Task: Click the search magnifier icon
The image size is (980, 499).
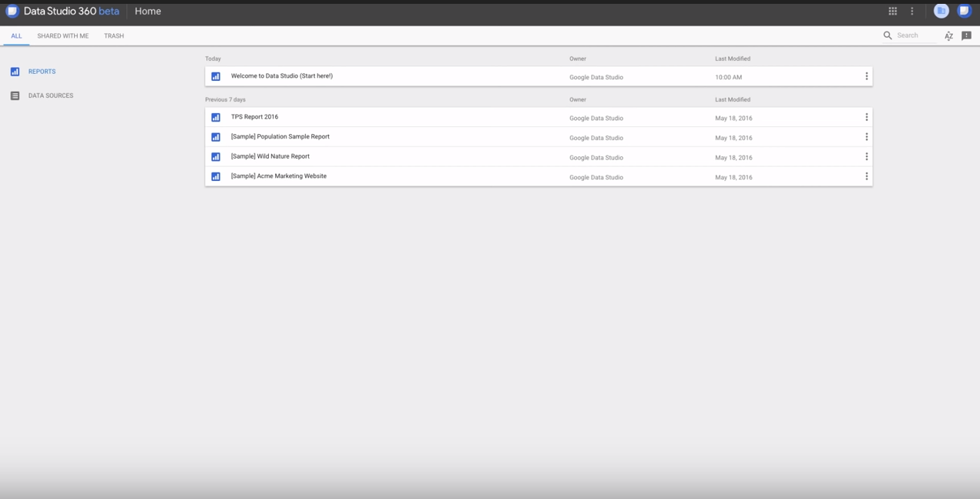Action: coord(888,35)
